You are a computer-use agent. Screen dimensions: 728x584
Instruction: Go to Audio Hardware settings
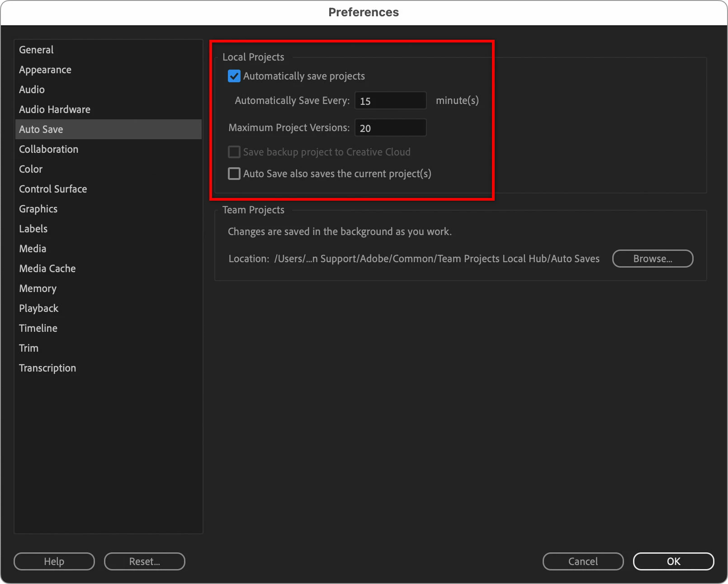109,109
